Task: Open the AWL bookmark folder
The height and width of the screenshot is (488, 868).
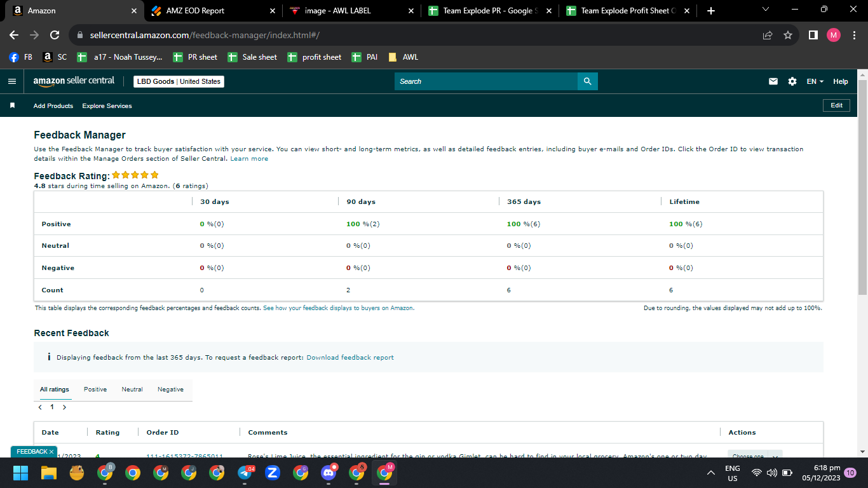Action: click(403, 57)
